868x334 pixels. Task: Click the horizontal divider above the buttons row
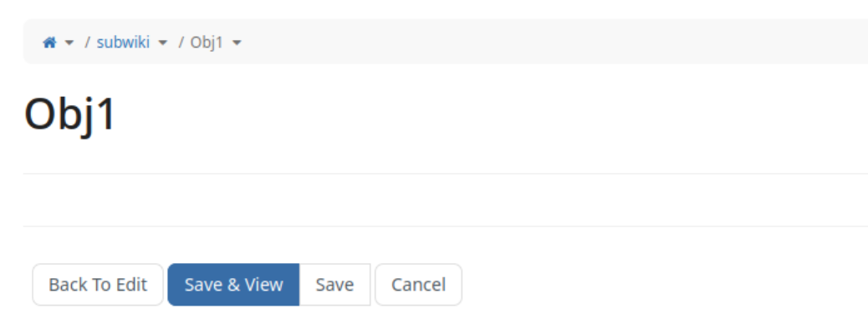point(418,225)
